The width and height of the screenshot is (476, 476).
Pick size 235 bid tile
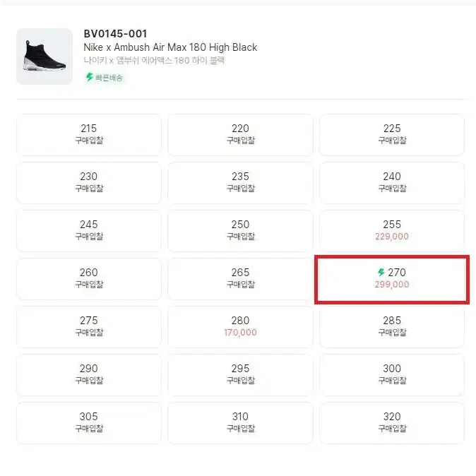click(x=240, y=183)
